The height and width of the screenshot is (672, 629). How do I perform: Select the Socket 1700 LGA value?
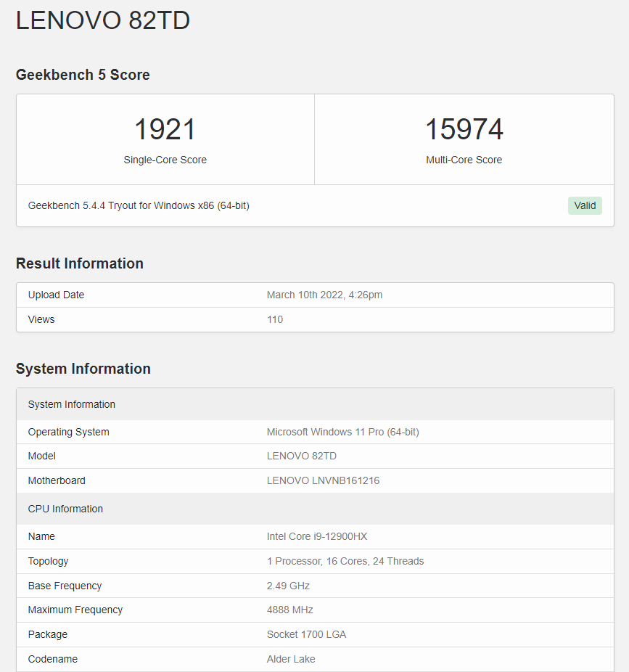306,634
